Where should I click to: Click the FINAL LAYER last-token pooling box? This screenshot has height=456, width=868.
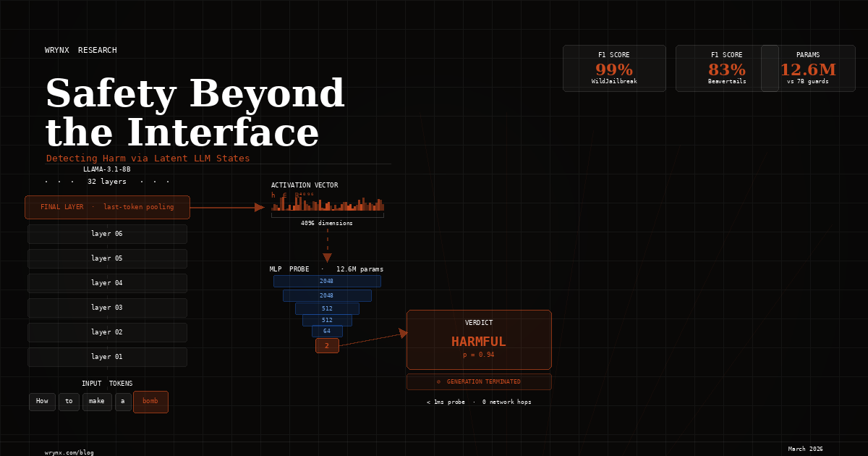pyautogui.click(x=107, y=207)
